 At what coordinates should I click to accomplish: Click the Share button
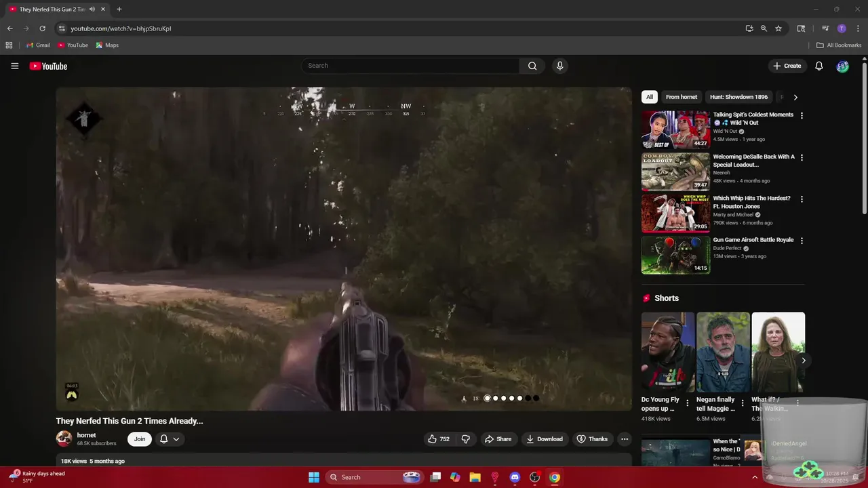pyautogui.click(x=498, y=439)
